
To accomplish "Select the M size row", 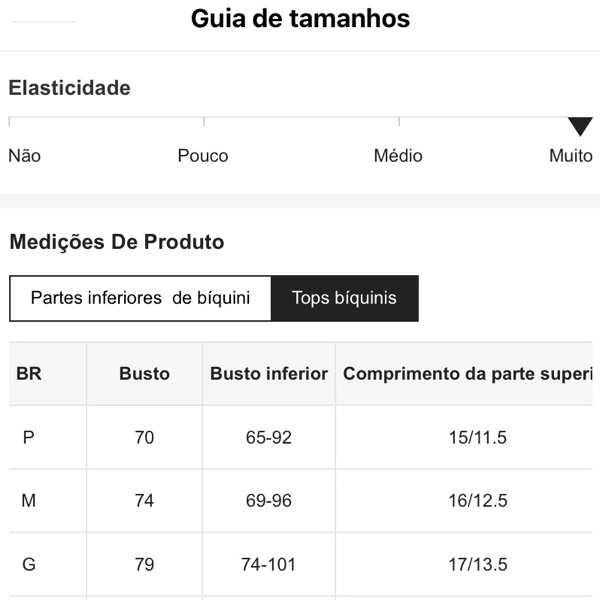I will click(x=28, y=500).
